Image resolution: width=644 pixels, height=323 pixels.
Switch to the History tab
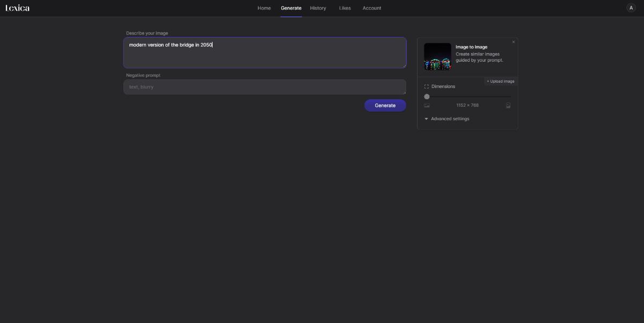[x=318, y=8]
